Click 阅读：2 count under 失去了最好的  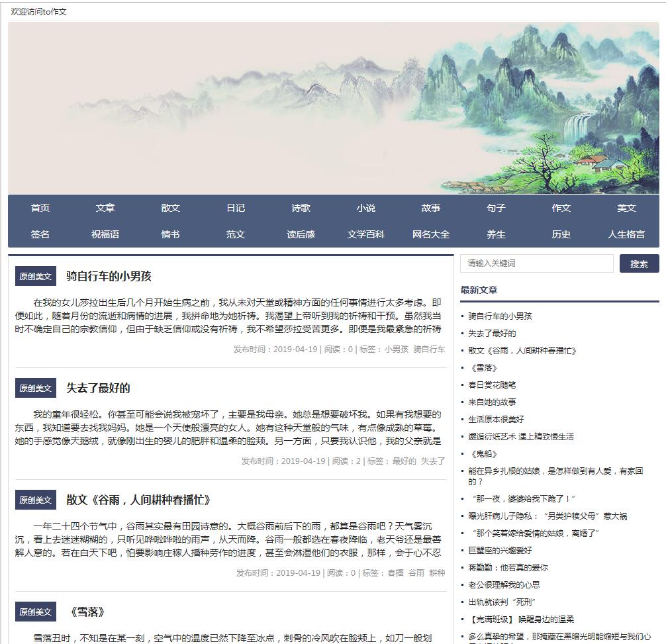pyautogui.click(x=347, y=461)
